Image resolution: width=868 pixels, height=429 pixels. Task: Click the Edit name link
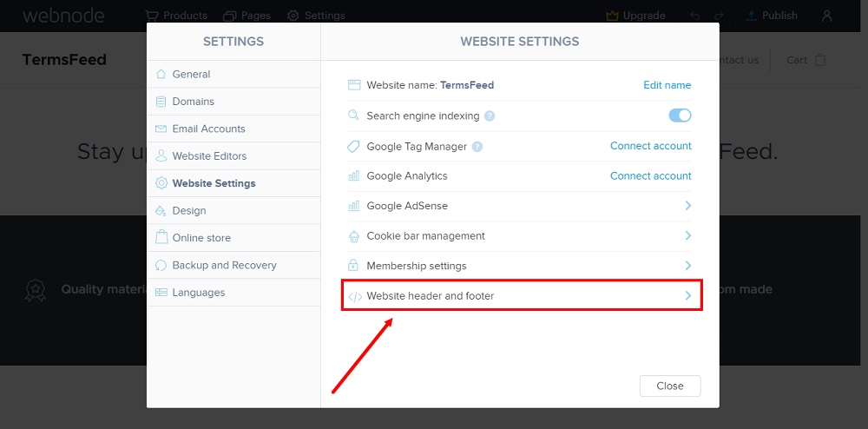667,85
